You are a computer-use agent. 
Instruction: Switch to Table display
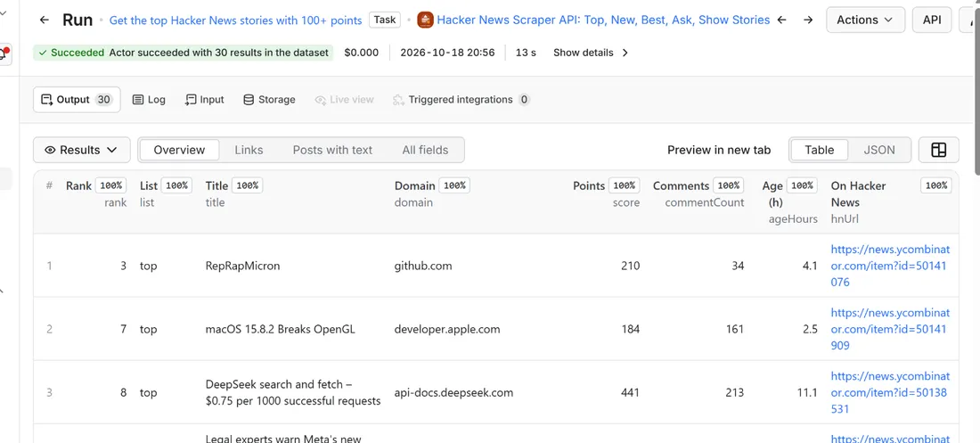pyautogui.click(x=820, y=150)
